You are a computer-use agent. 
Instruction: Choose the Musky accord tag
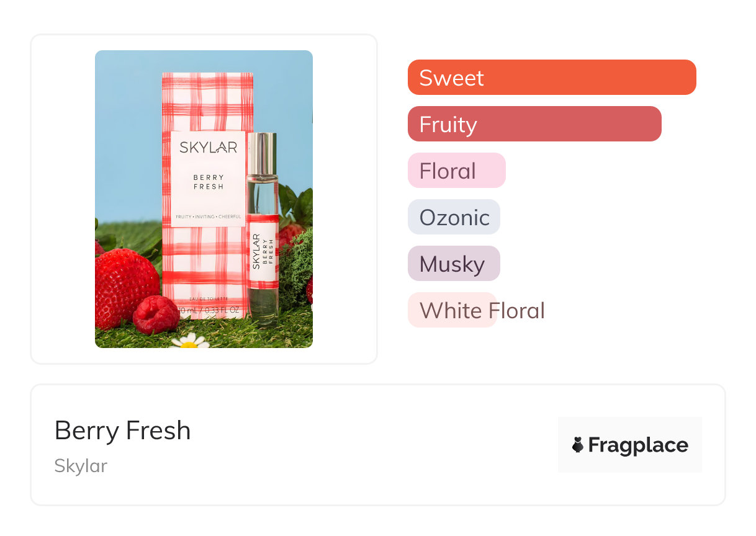pyautogui.click(x=453, y=264)
